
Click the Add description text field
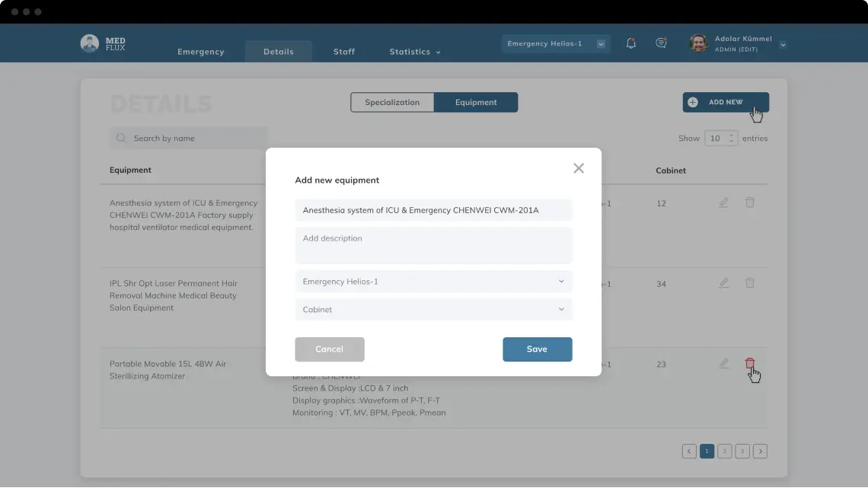[x=433, y=245]
